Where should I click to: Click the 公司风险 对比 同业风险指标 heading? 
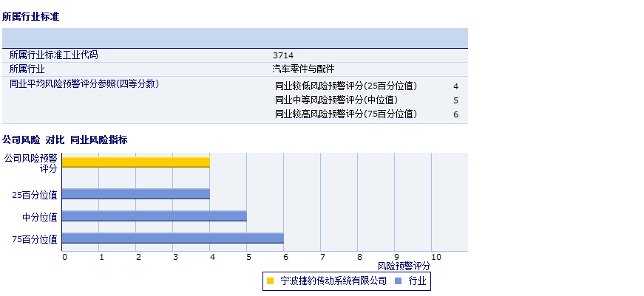(65, 140)
